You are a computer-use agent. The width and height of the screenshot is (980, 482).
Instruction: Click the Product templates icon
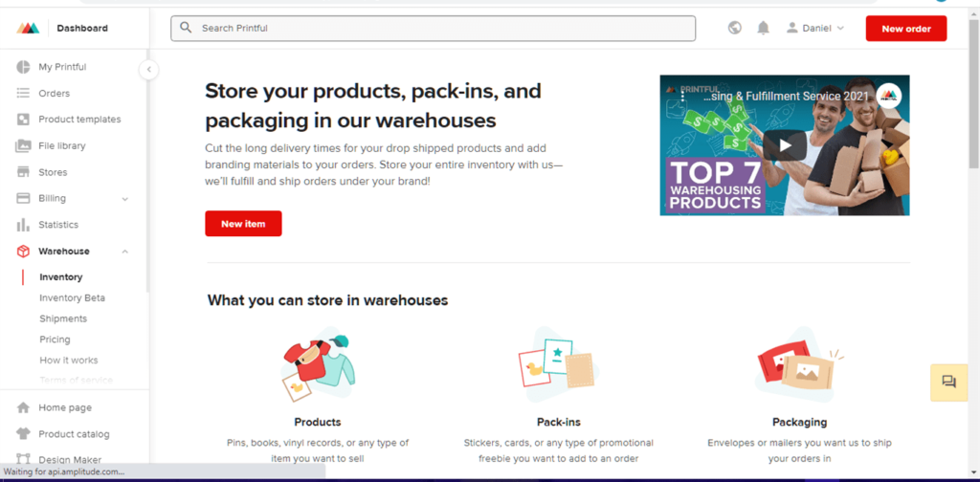[23, 120]
